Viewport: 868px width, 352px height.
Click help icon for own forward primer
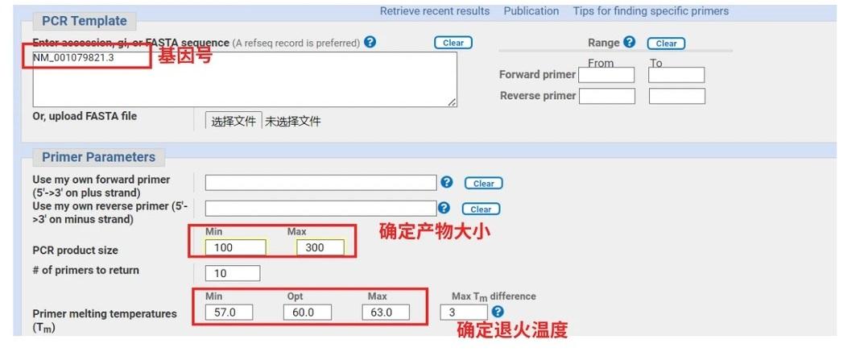click(x=448, y=183)
